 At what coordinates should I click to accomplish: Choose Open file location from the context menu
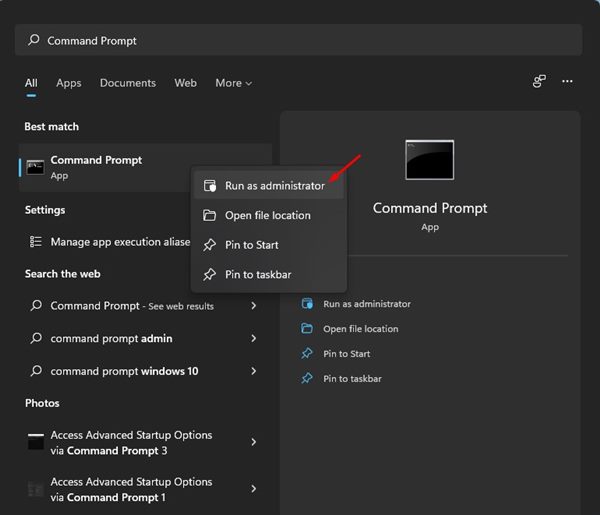click(x=269, y=215)
